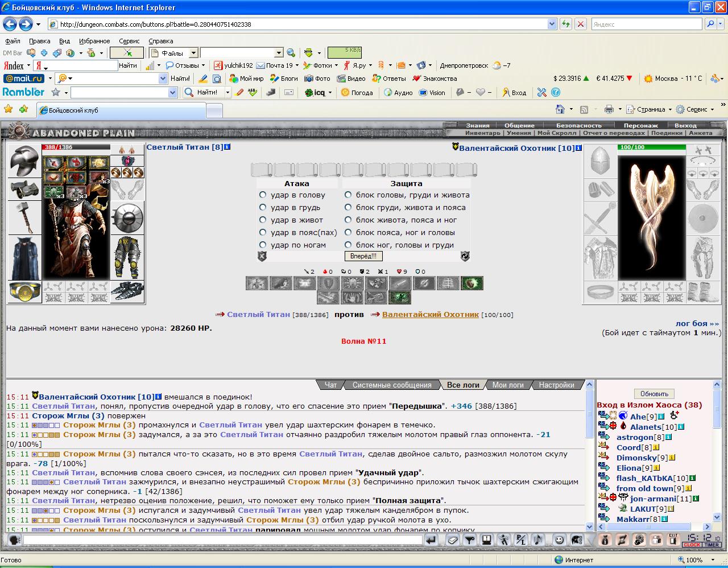Click the hammer weapon slot of Светлый Титан
728x568 pixels.
(x=24, y=217)
